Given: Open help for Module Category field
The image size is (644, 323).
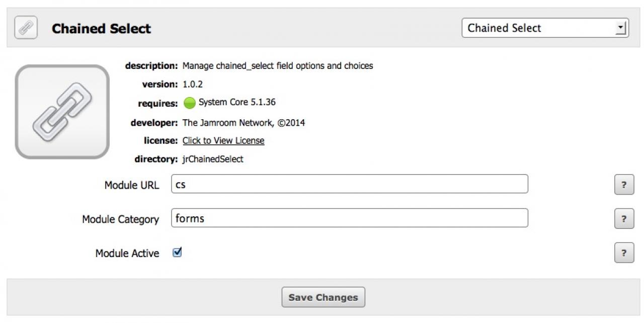Looking at the screenshot, I should click(624, 219).
